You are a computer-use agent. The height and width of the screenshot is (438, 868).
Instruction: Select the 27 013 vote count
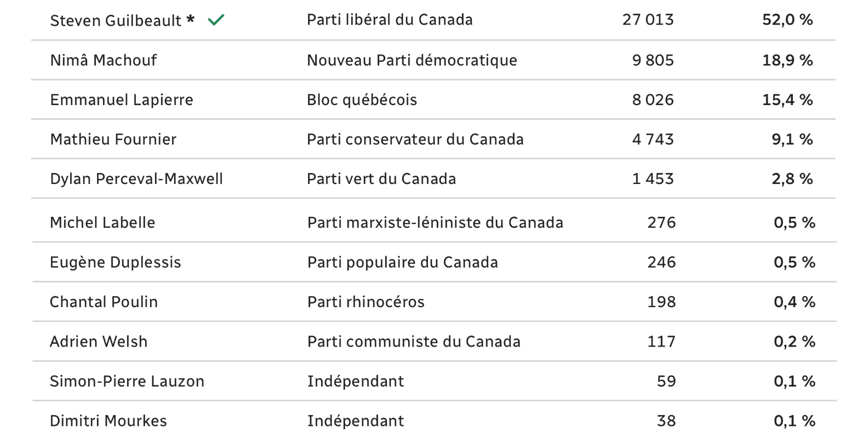point(648,20)
